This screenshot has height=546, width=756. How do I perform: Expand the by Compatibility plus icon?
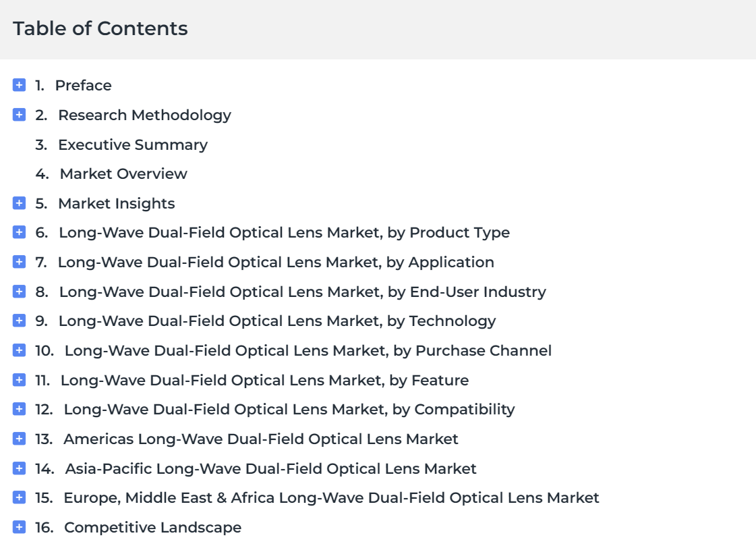click(x=20, y=409)
